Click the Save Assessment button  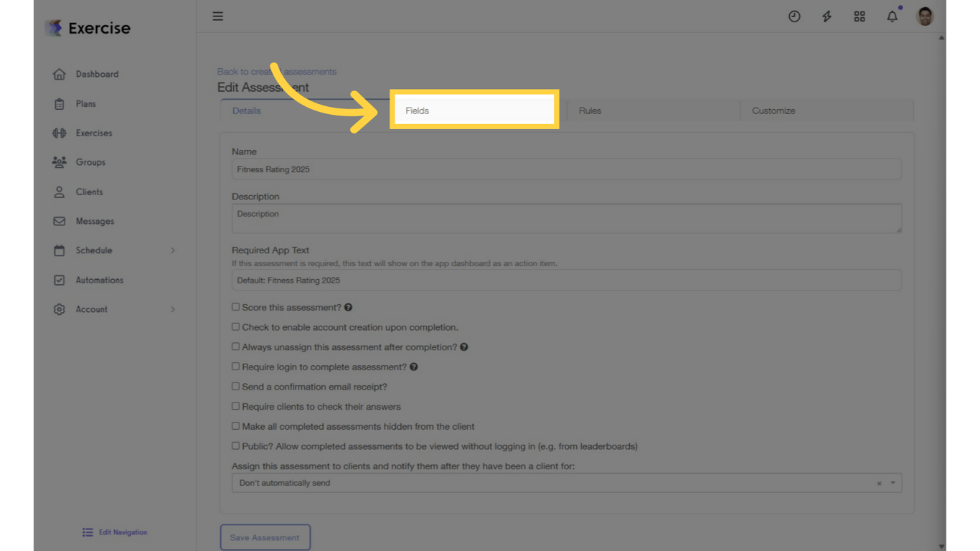point(265,537)
